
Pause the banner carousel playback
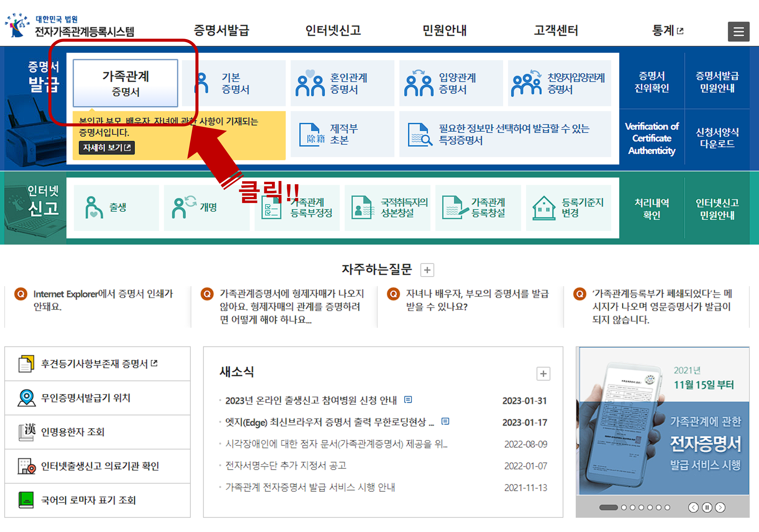pos(707,507)
